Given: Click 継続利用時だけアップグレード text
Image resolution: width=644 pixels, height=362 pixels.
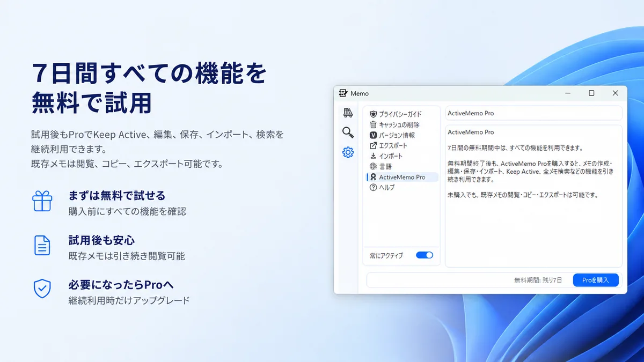Looking at the screenshot, I should tap(129, 300).
